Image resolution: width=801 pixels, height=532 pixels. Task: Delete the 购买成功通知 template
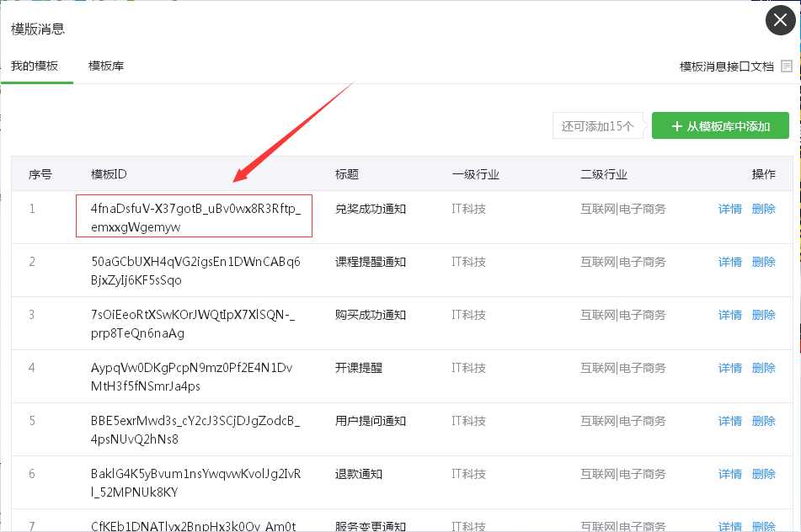[764, 315]
